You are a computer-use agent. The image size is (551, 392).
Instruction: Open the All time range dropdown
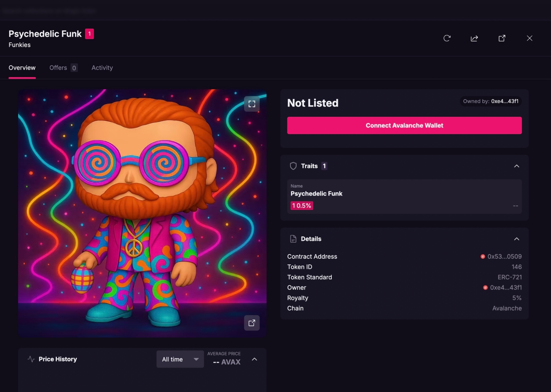click(180, 359)
